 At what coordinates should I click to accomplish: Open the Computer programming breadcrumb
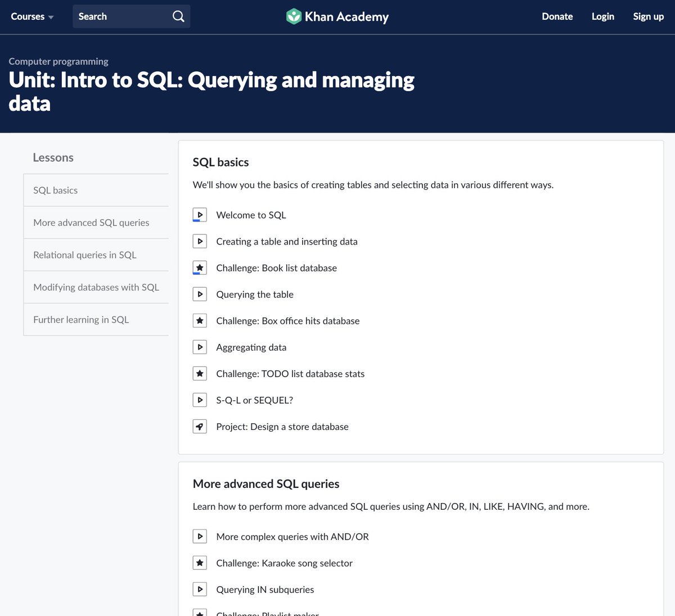click(58, 61)
